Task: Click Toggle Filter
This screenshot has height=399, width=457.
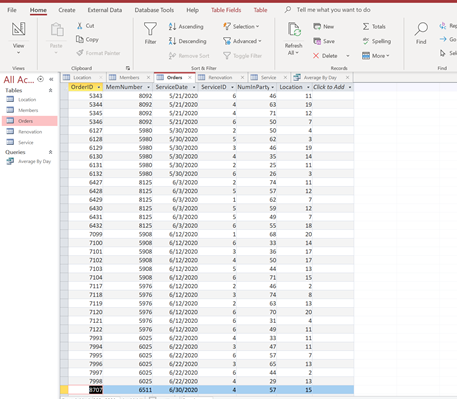Action: [x=242, y=56]
